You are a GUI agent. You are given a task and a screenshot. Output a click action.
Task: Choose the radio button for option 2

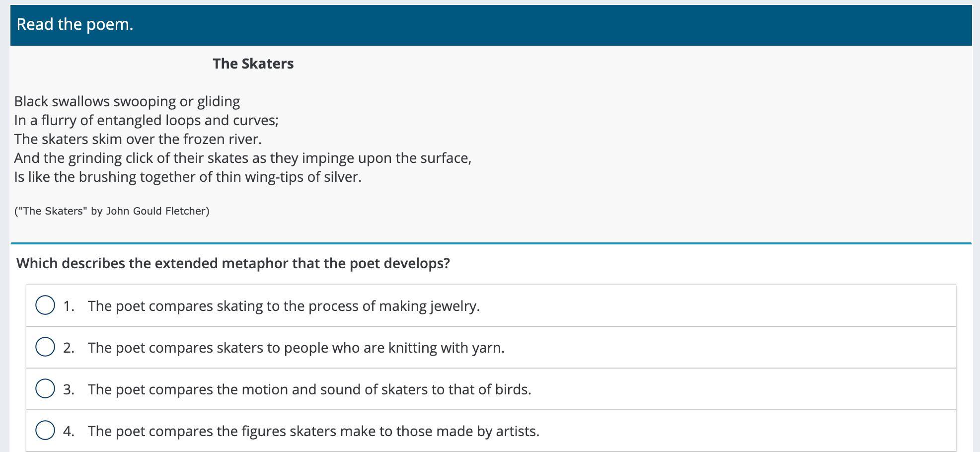coord(45,347)
